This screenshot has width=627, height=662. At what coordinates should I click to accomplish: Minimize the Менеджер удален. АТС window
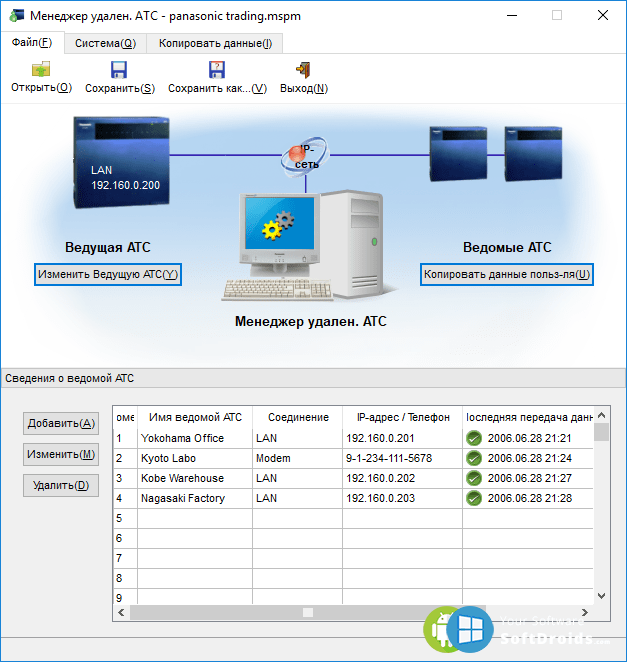click(x=512, y=16)
